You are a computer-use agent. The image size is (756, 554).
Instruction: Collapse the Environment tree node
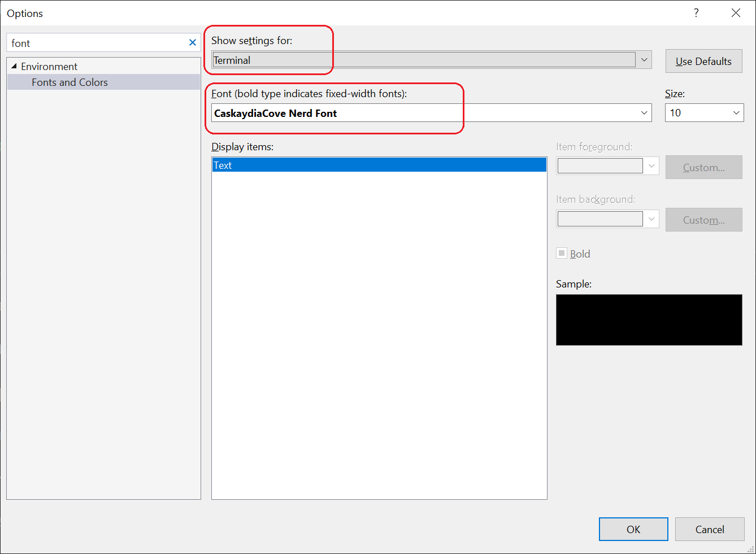(x=12, y=66)
